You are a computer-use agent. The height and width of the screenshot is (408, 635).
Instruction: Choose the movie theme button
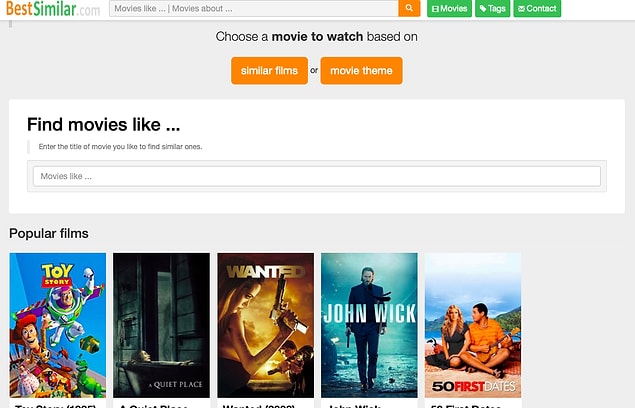coord(361,70)
